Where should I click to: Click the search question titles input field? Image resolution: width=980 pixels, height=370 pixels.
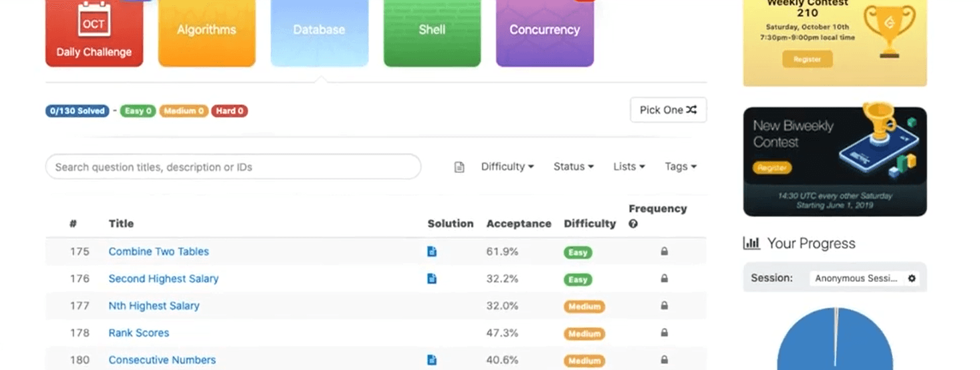pyautogui.click(x=233, y=167)
